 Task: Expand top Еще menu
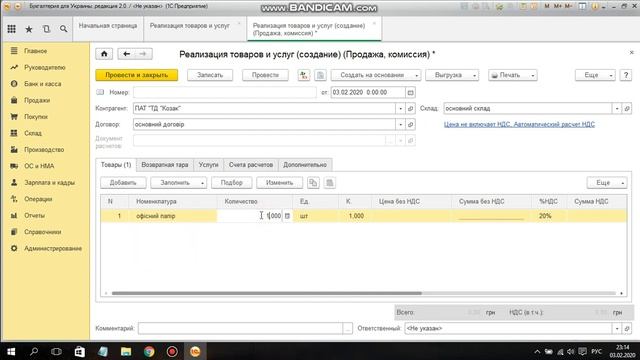click(595, 75)
